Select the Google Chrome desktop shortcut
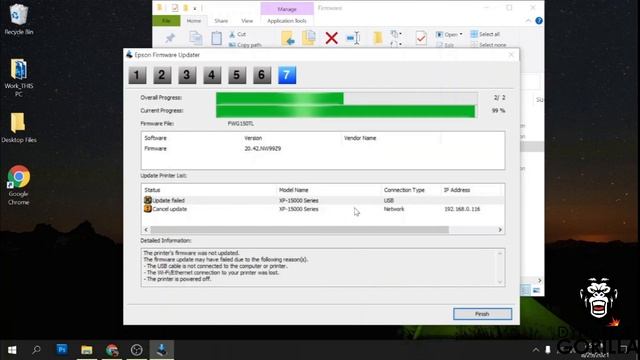Image resolution: width=640 pixels, height=360 pixels. (18, 185)
